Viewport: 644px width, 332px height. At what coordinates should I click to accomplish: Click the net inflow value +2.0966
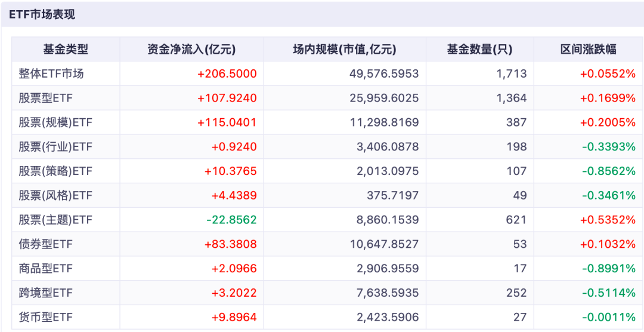234,269
